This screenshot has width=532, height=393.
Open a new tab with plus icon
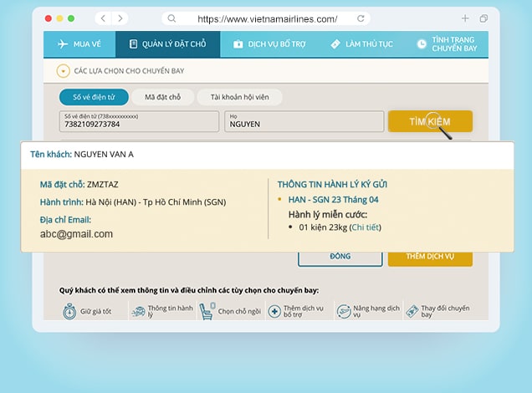[x=465, y=18]
